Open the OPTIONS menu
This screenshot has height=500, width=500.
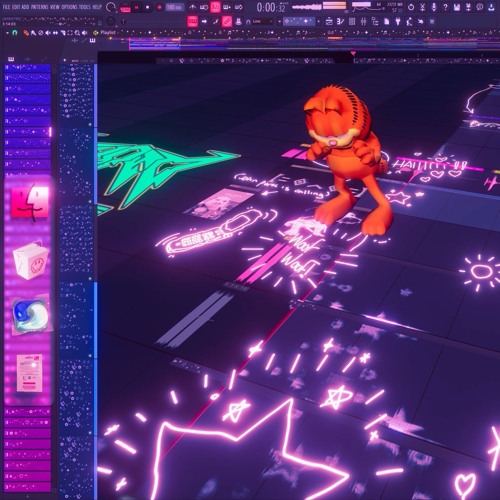pos(69,7)
